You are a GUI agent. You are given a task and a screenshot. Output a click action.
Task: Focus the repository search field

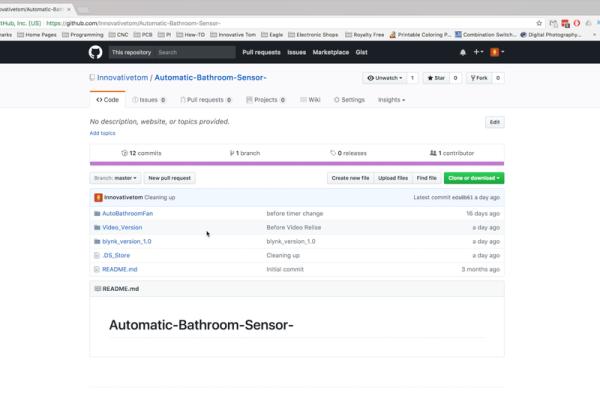click(x=195, y=52)
